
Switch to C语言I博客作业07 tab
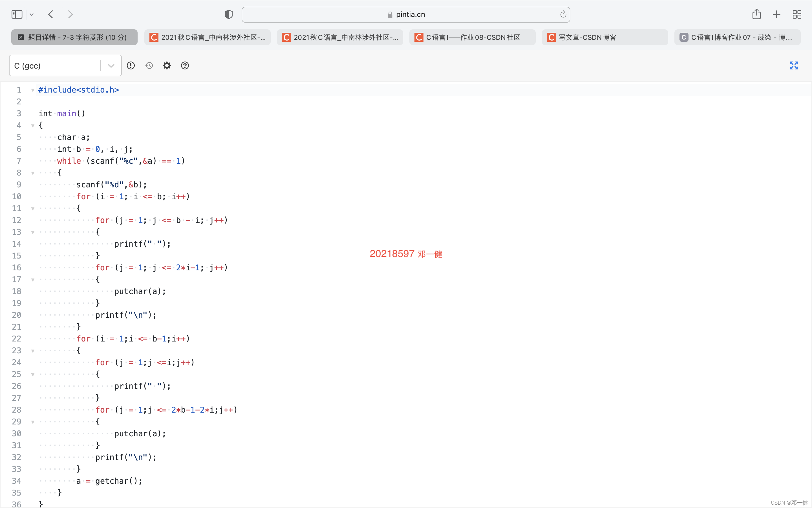(x=738, y=37)
